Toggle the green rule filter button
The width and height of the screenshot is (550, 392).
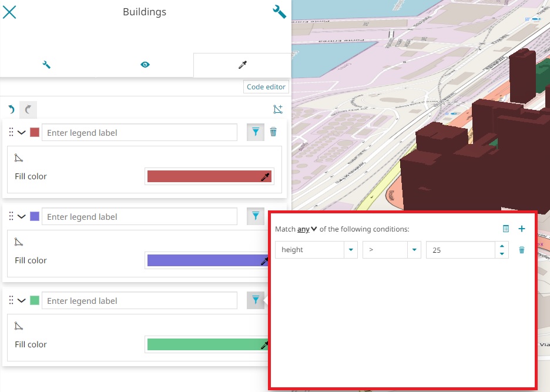click(255, 300)
